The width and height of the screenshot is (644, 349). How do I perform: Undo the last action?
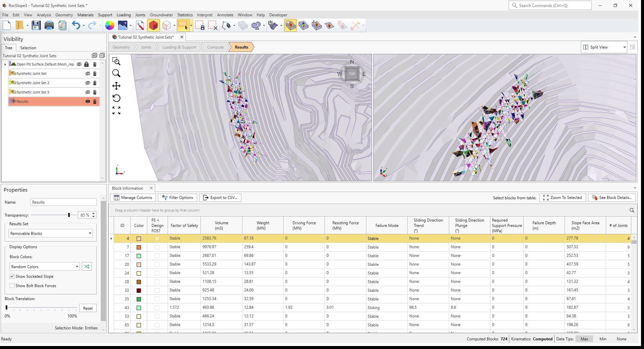point(76,25)
